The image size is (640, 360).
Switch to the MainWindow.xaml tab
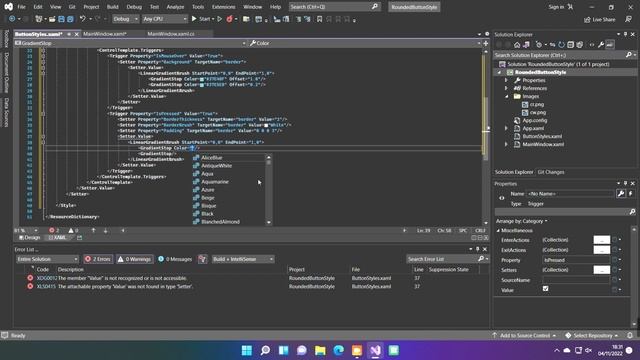[105, 34]
